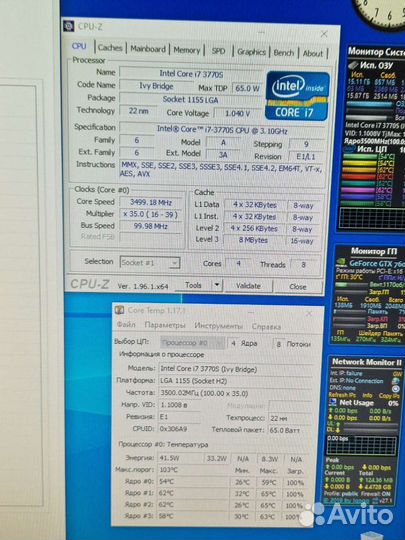Click the Исп. ЦП CPU icon in system monitor
Screen dimensions: 405x540
(349, 149)
